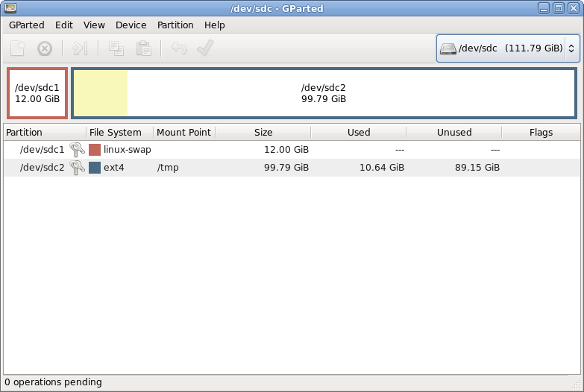Screen dimensions: 584x392
Task: Click the Undo last operation icon
Action: tap(179, 48)
